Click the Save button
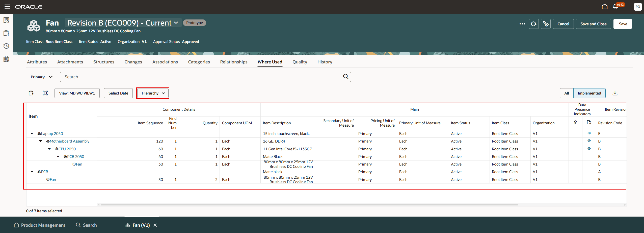The image size is (644, 233). point(623,24)
